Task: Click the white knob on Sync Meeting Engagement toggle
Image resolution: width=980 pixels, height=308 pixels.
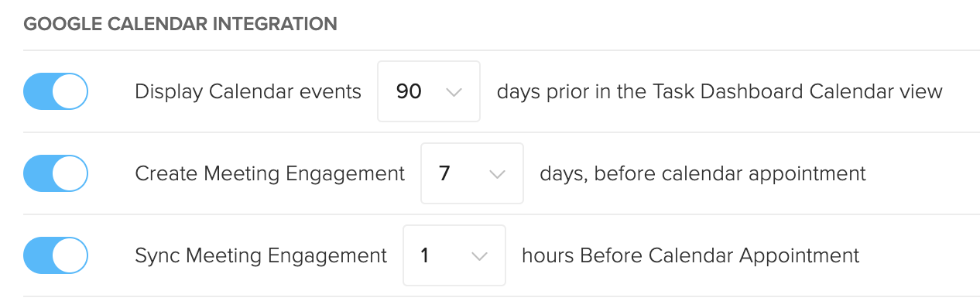Action: (x=70, y=255)
